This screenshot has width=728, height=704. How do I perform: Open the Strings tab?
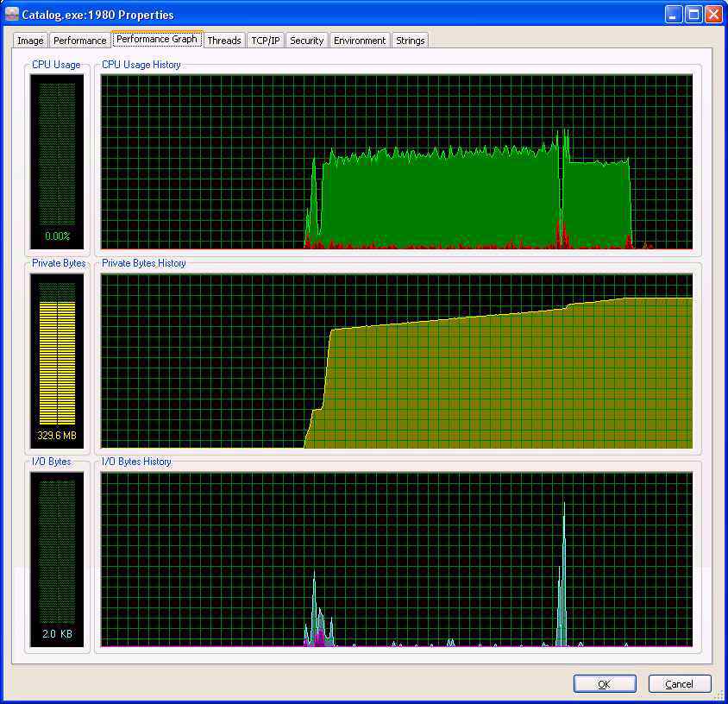pyautogui.click(x=411, y=41)
